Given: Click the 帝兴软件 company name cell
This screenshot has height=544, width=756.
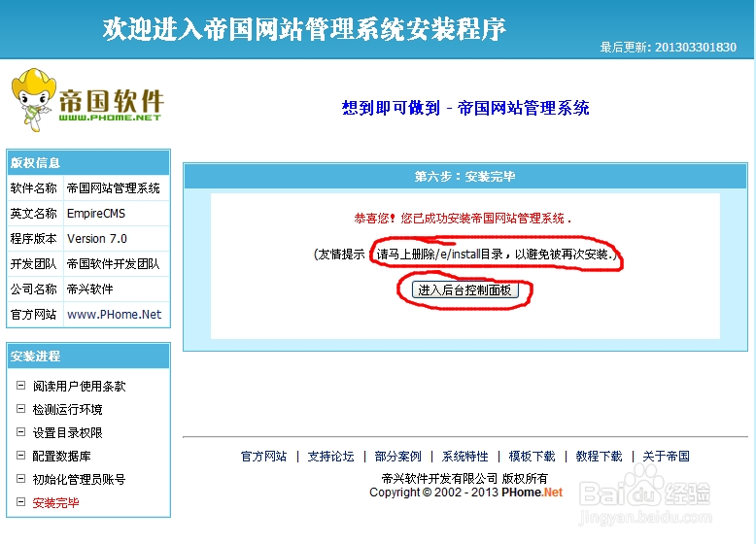Looking at the screenshot, I should click(x=117, y=289).
